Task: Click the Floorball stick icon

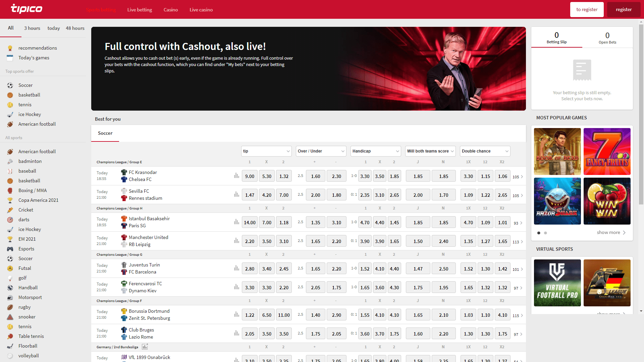Action: tap(10, 346)
